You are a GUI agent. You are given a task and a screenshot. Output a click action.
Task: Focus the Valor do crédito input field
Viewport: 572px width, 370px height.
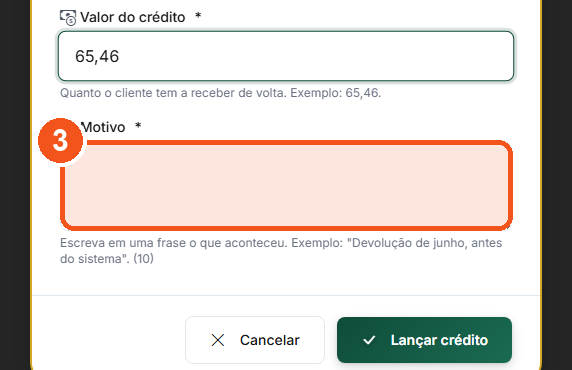(x=286, y=56)
